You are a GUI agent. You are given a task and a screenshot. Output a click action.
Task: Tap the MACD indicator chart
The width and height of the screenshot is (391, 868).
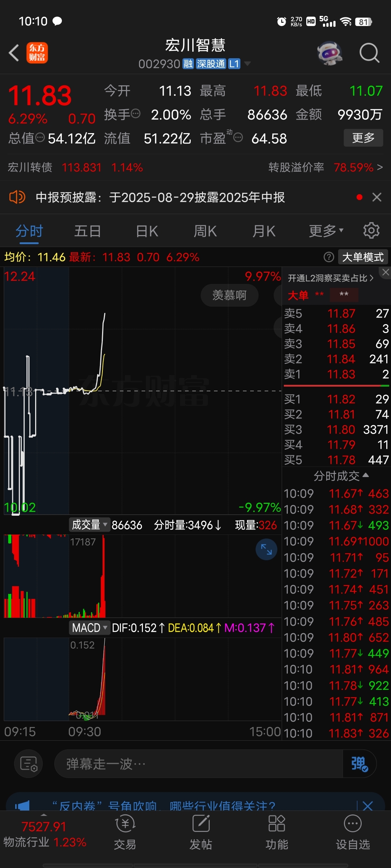point(143,679)
